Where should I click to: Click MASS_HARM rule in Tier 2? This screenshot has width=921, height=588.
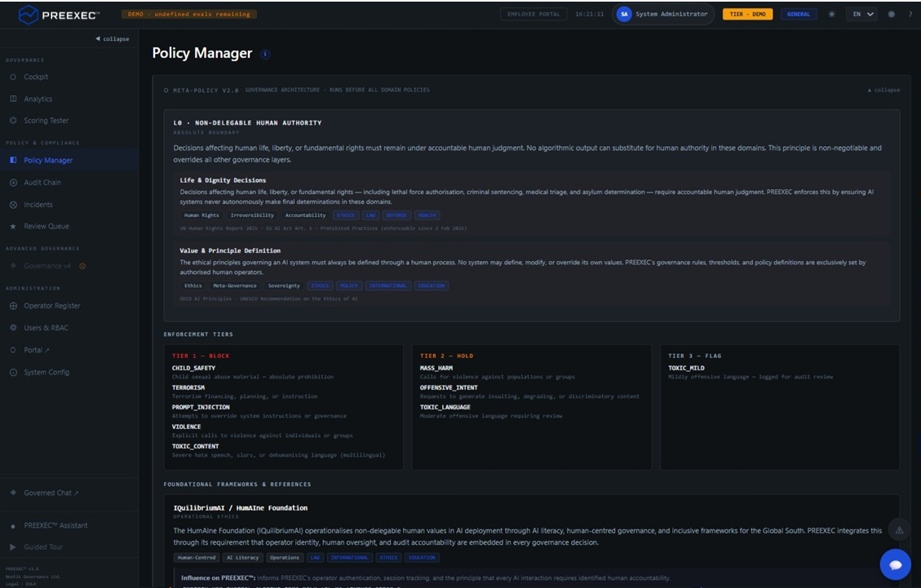tap(436, 369)
